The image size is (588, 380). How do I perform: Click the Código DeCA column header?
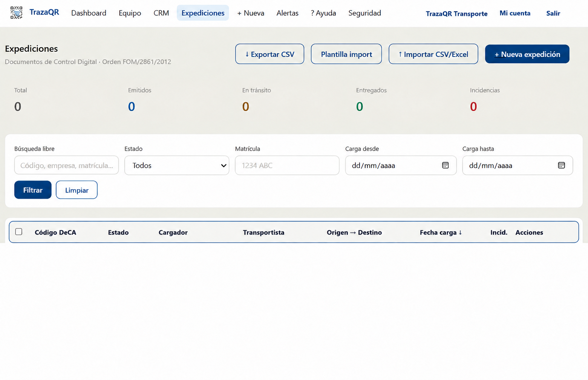(55, 232)
